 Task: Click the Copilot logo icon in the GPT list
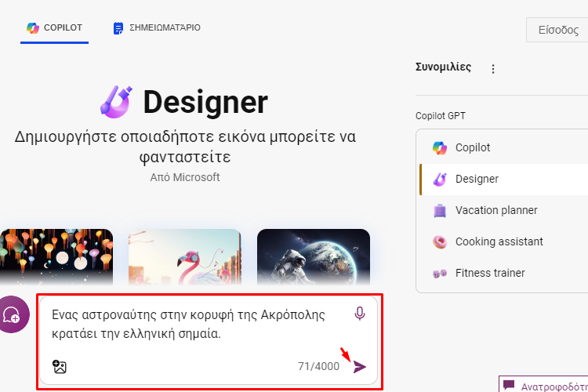tap(440, 148)
